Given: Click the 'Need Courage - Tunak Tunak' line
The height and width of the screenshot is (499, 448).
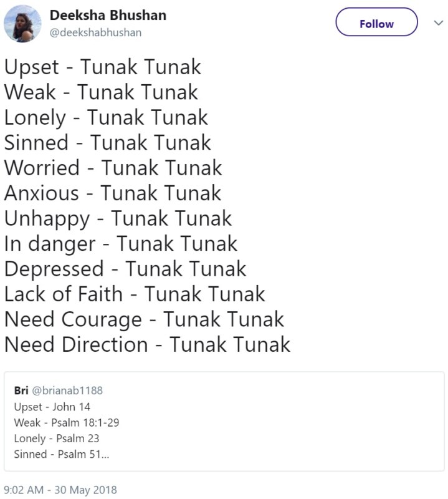Looking at the screenshot, I should (144, 319).
